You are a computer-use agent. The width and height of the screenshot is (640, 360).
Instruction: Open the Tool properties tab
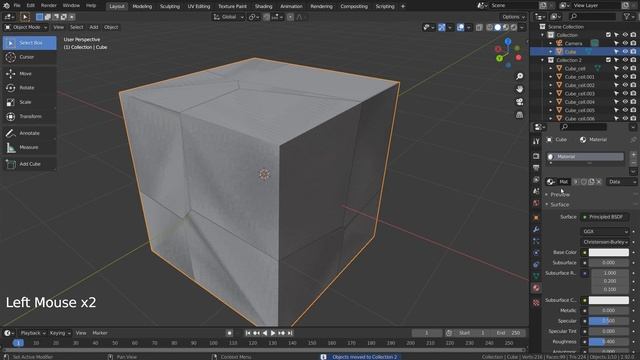point(536,141)
